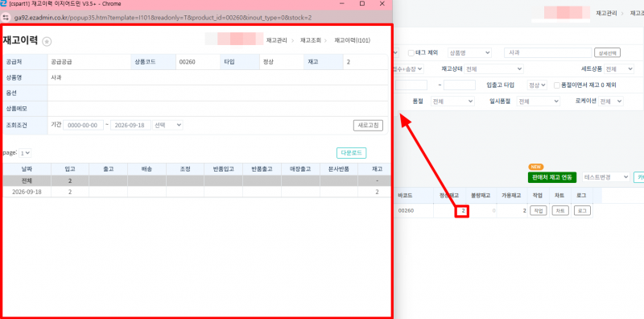Image resolution: width=644 pixels, height=319 pixels.
Task: Click the 2026-09-18 date row cell
Action: coord(27,192)
